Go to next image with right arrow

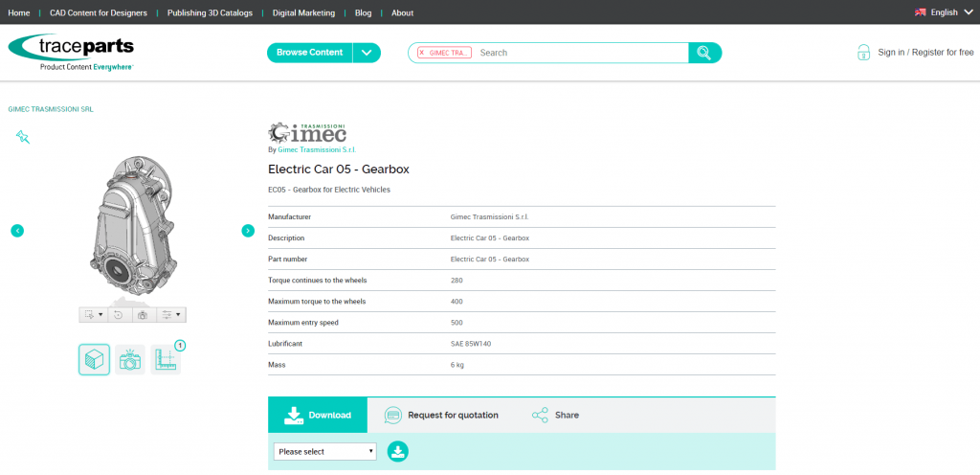coord(248,230)
